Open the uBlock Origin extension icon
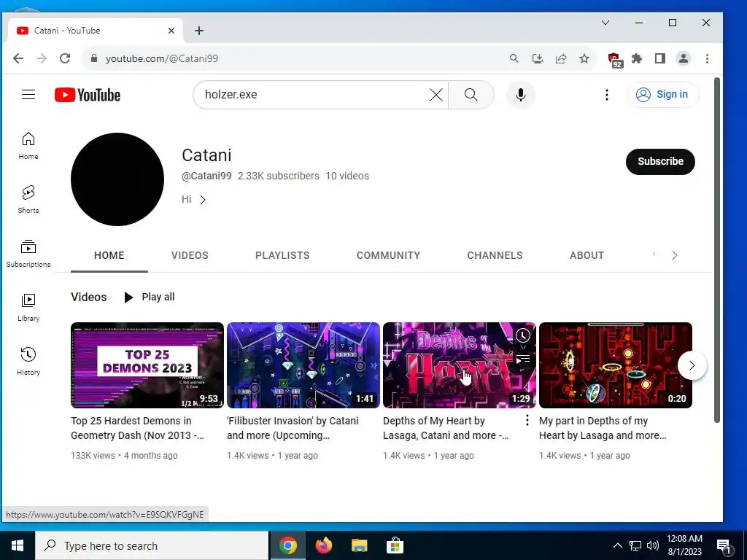747x560 pixels. point(615,60)
